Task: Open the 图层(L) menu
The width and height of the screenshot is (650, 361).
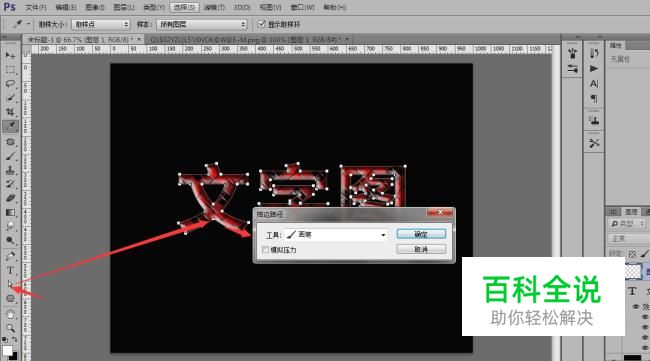Action: pyautogui.click(x=124, y=7)
